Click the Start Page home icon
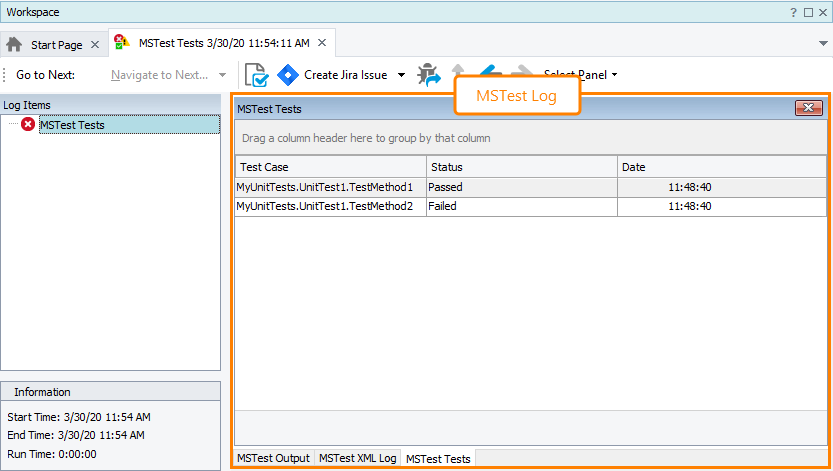 click(14, 45)
